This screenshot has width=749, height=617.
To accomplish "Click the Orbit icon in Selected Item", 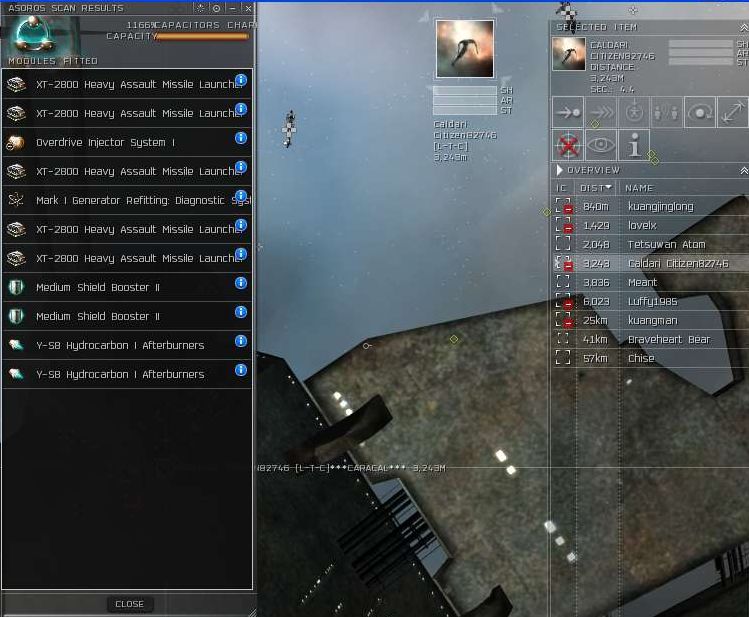I will tap(700, 113).
